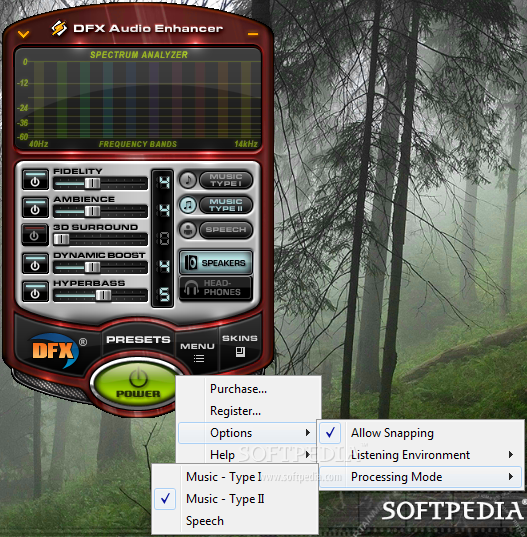Toggle the Ambience power button

(35, 208)
